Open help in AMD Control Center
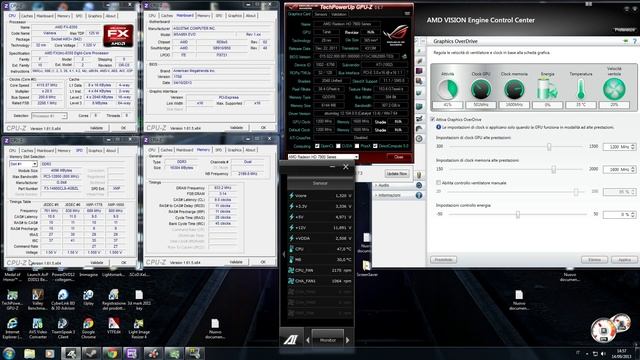Screen dimensions: 640x360 [x=635, y=41]
